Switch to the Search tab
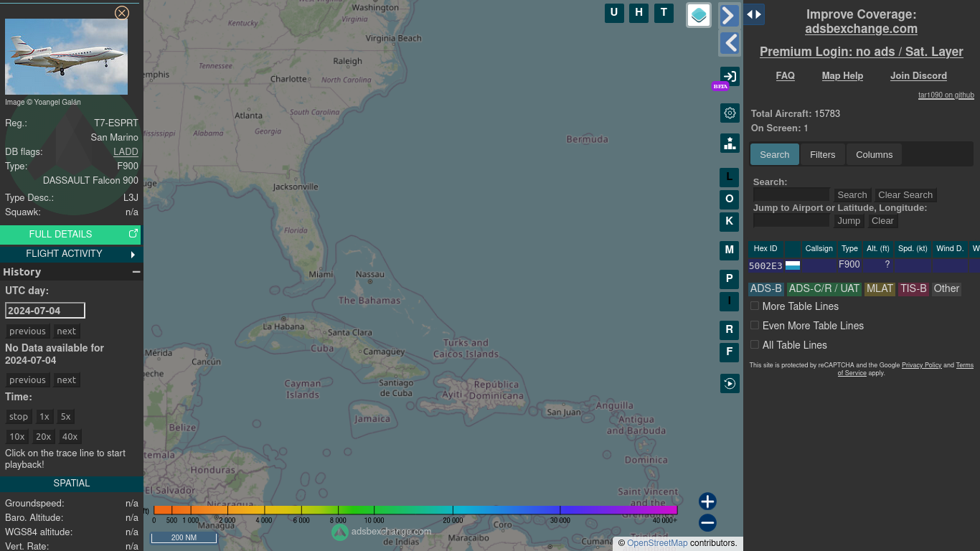This screenshot has width=980, height=551. [775, 154]
